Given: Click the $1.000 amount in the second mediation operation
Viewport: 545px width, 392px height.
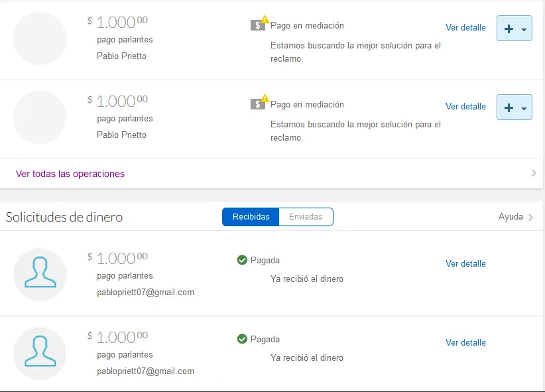Looking at the screenshot, I should point(117,101).
